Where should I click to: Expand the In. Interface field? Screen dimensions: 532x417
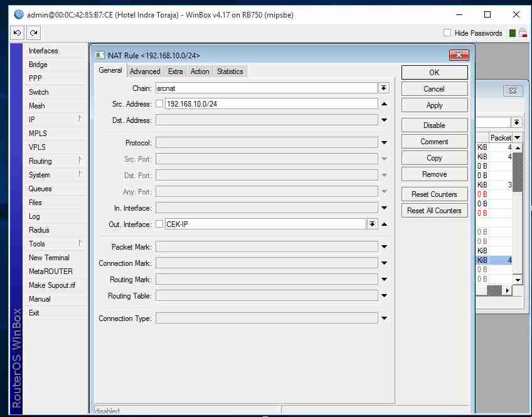coord(384,208)
